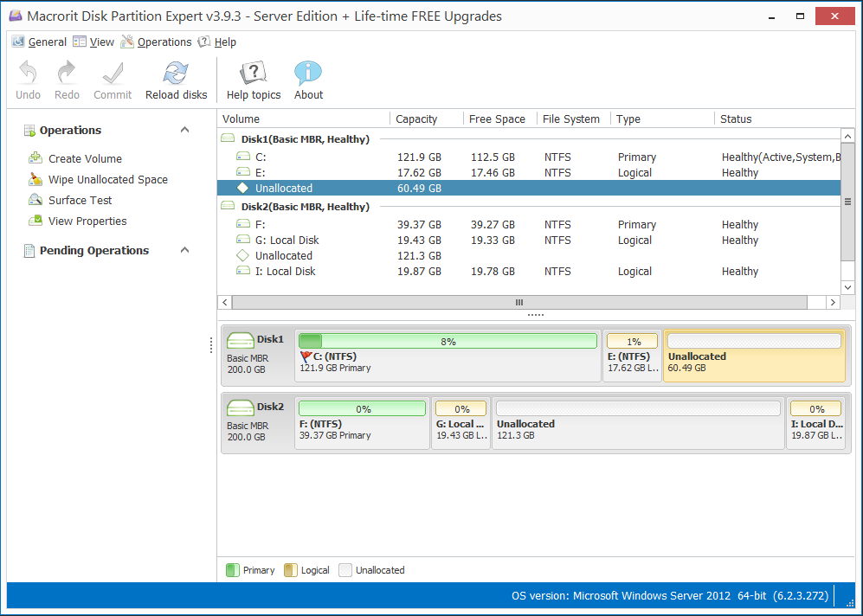Screen dimensions: 863x616
Task: Sort by the Type column header
Action: 663,119
